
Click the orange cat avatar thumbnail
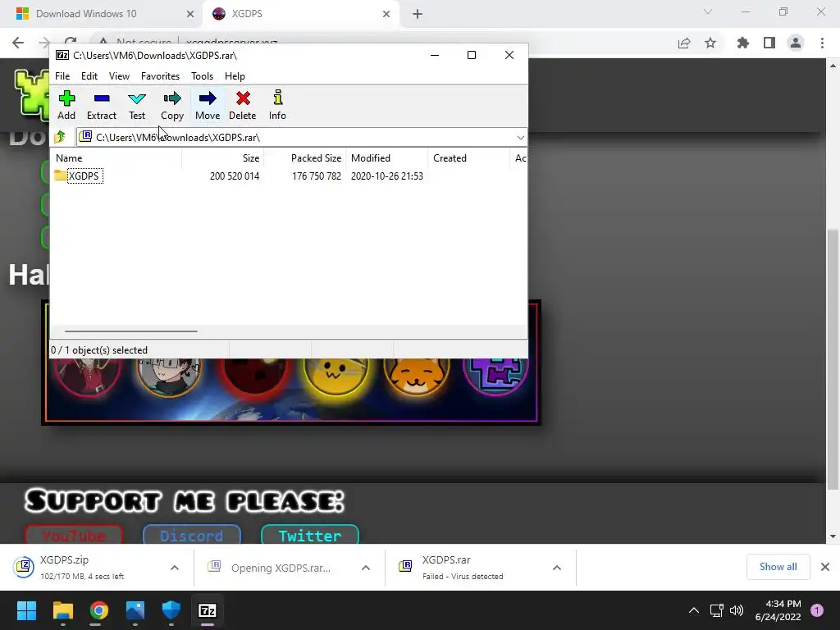point(416,376)
